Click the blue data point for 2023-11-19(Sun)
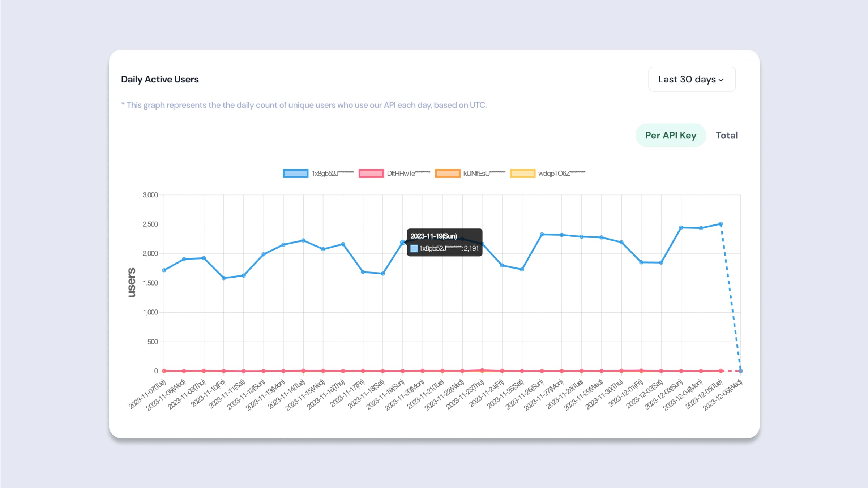The width and height of the screenshot is (868, 488). click(403, 243)
